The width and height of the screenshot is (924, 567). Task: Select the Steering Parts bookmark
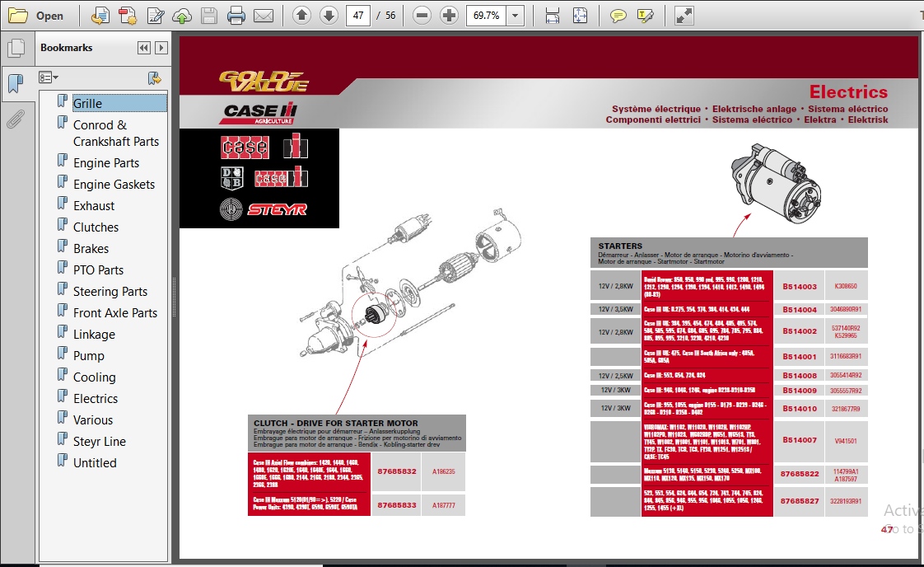point(110,292)
